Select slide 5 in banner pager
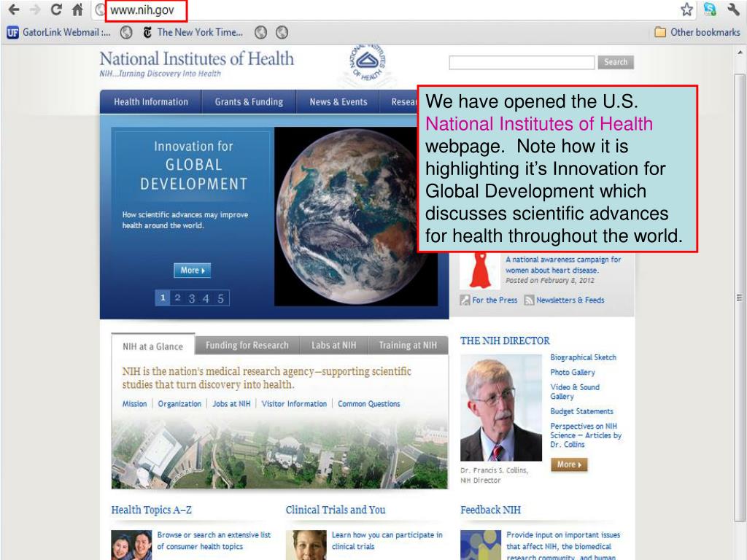The width and height of the screenshot is (747, 560). 220,298
